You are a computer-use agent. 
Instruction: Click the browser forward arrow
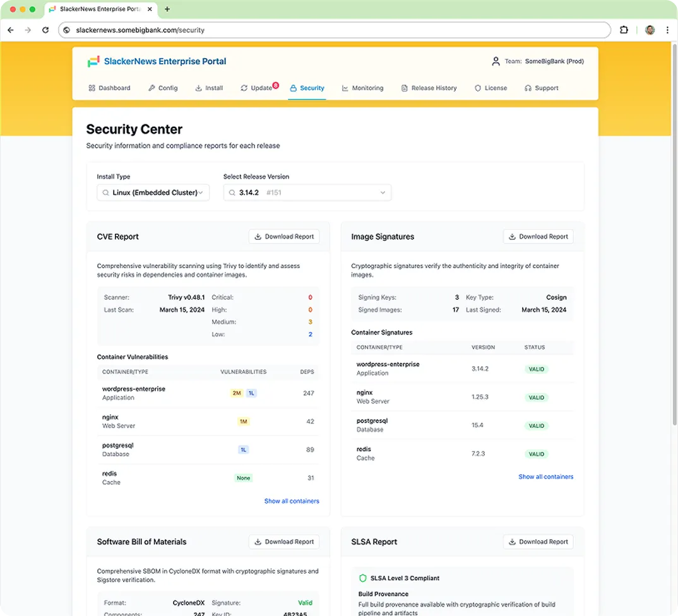[28, 30]
